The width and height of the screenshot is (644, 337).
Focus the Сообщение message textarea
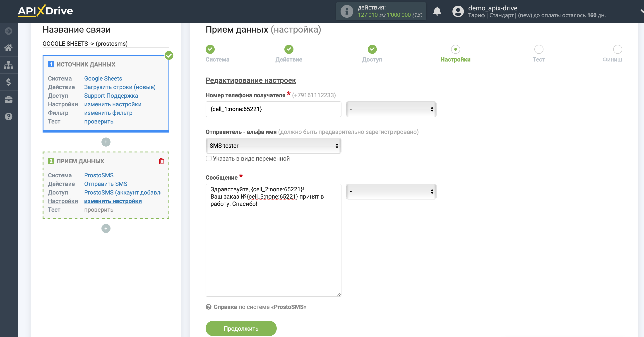click(x=273, y=240)
